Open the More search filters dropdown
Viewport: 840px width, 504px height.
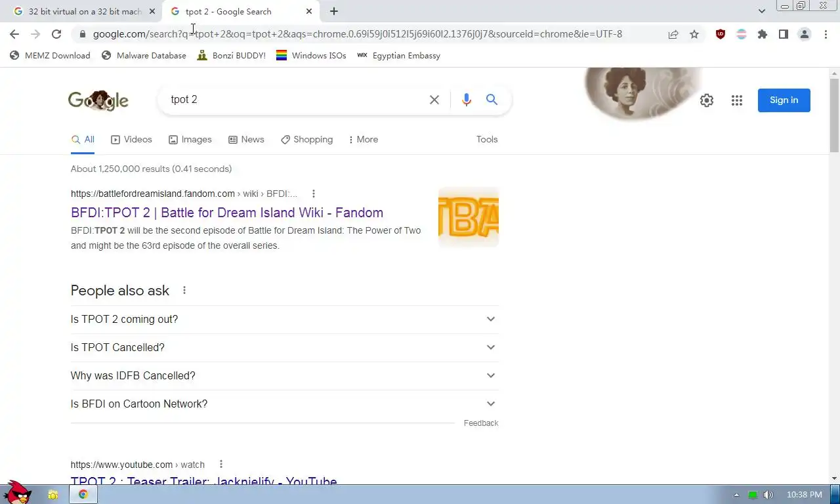coord(363,139)
